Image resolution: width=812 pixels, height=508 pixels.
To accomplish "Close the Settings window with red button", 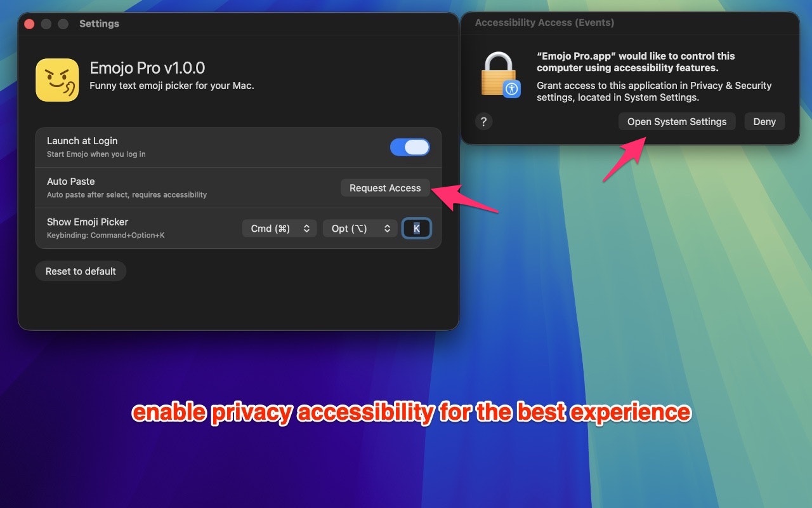I will [x=29, y=24].
